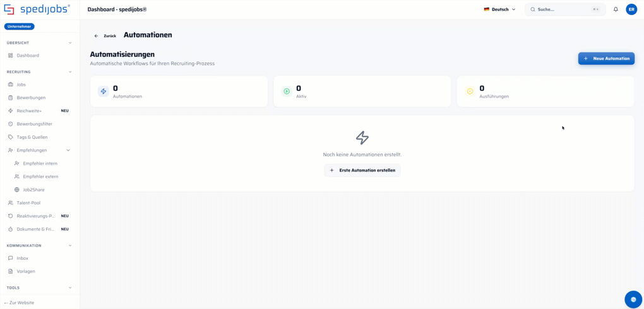Go back with Zurück button

105,36
